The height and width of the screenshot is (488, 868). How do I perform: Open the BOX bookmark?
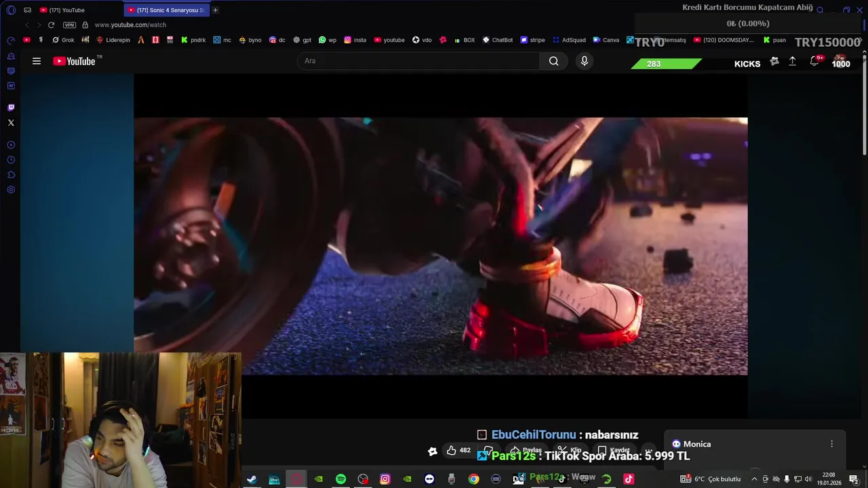(x=464, y=40)
